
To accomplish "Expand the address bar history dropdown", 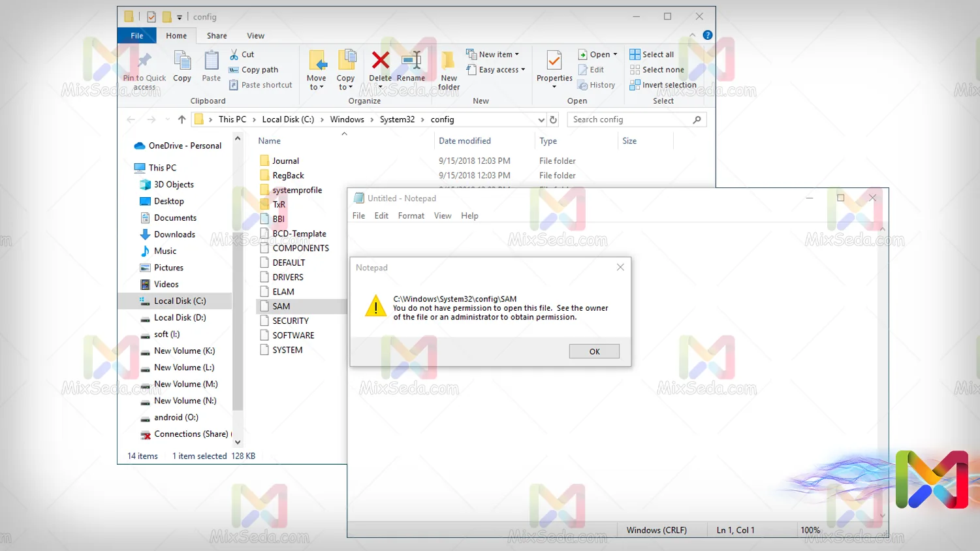I will (x=541, y=120).
